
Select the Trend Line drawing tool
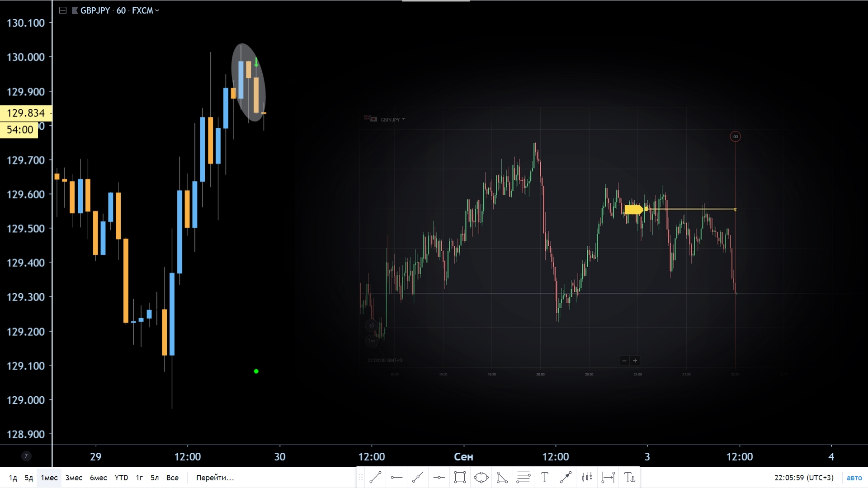click(375, 477)
